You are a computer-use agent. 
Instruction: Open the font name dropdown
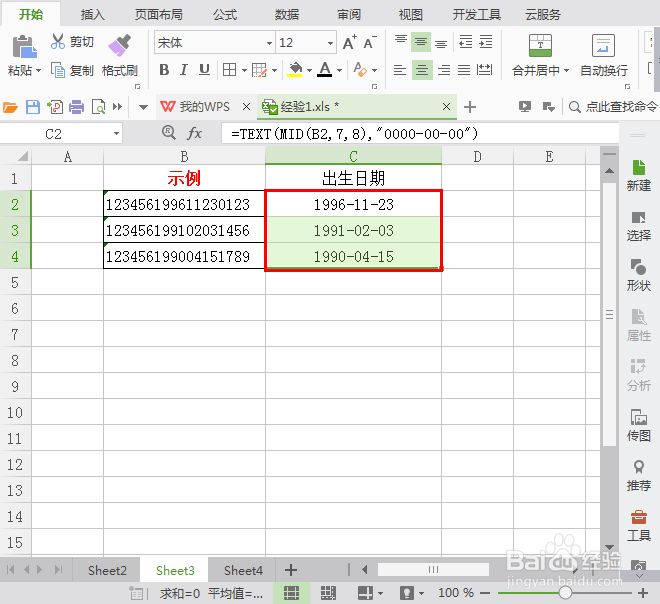point(269,43)
